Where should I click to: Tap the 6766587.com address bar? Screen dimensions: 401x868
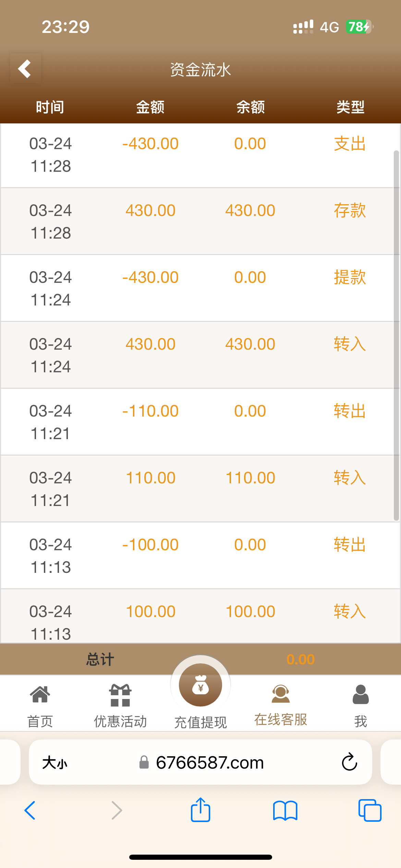(x=210, y=763)
